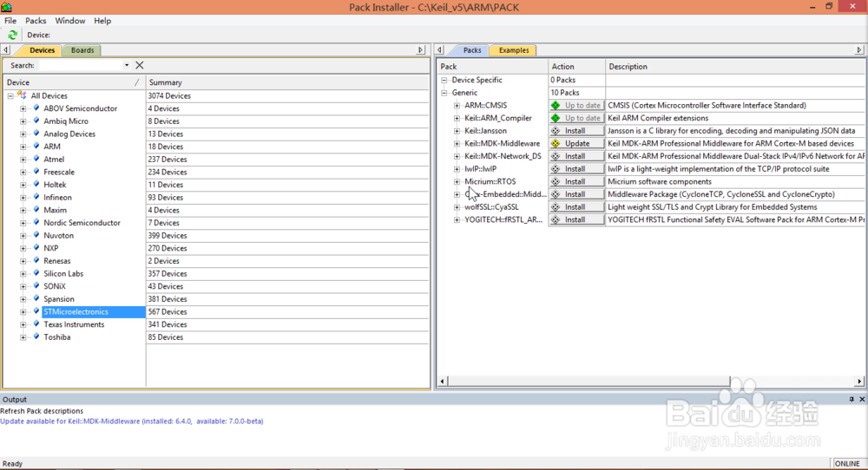Image resolution: width=868 pixels, height=470 pixels.
Task: Click the Action column header
Action: [576, 67]
